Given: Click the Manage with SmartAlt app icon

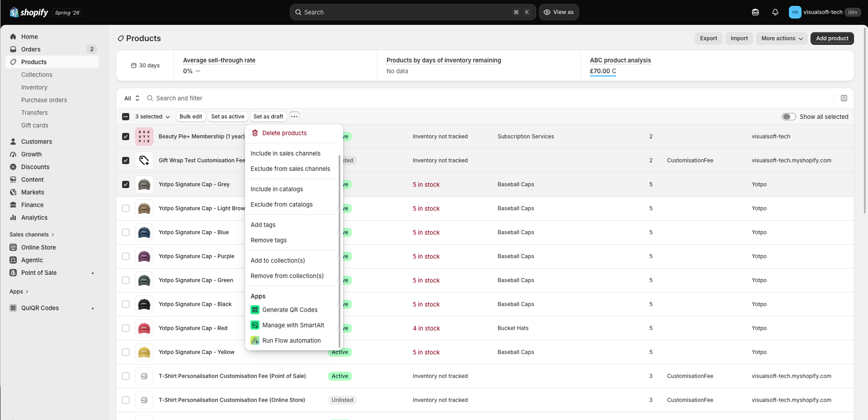Looking at the screenshot, I should coord(255,325).
